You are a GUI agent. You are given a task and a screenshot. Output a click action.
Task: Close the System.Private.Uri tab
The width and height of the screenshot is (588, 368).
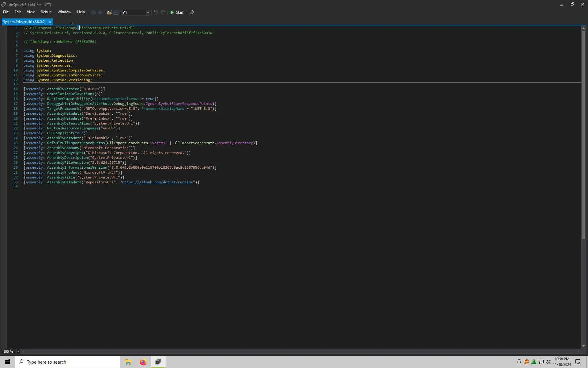point(50,22)
